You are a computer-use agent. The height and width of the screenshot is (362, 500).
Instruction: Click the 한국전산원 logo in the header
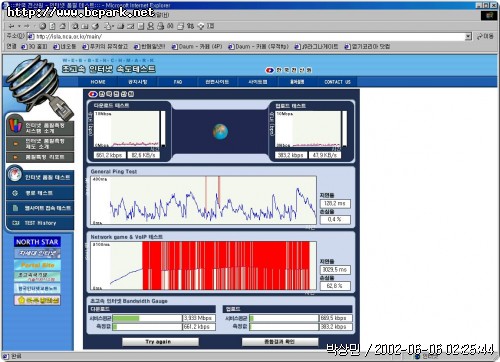pos(289,70)
